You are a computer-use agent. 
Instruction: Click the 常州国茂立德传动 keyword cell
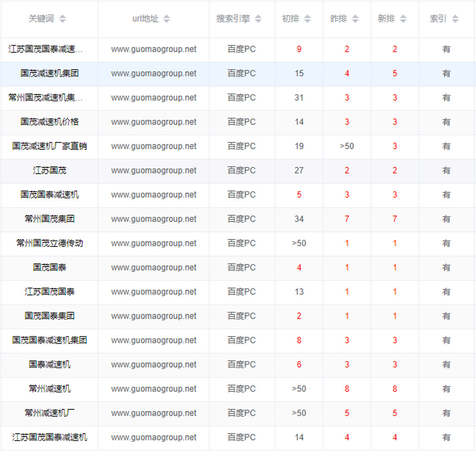[x=50, y=243]
